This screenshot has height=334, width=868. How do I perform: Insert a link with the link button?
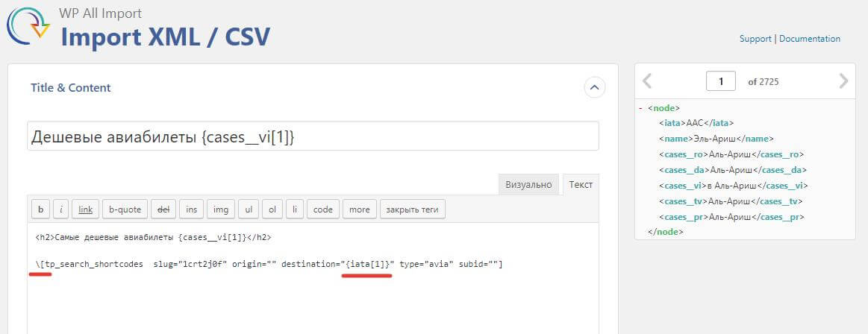[x=86, y=209]
